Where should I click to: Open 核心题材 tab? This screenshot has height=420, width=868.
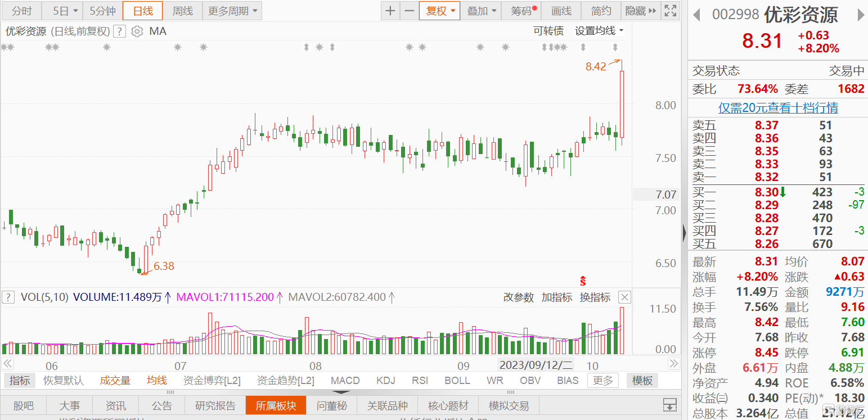pos(448,405)
